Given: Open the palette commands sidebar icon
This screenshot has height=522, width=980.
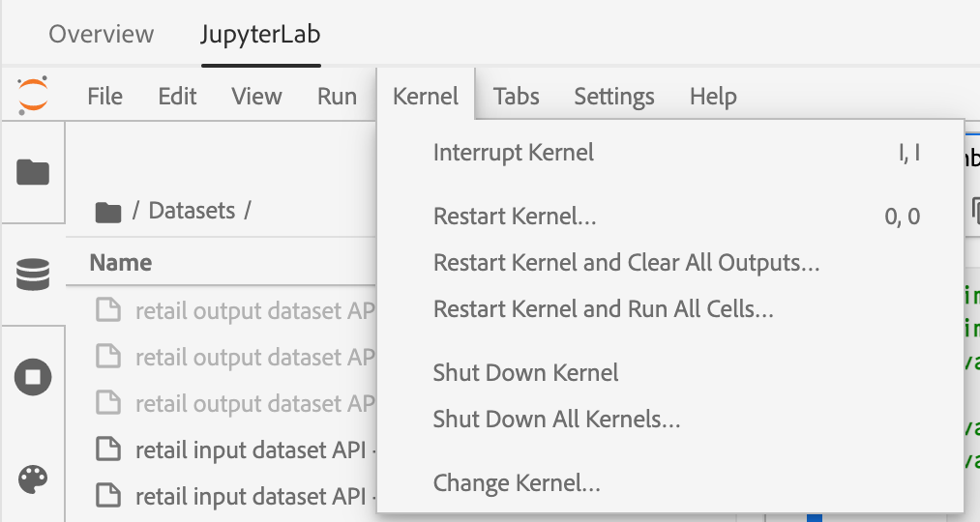Looking at the screenshot, I should tap(33, 478).
